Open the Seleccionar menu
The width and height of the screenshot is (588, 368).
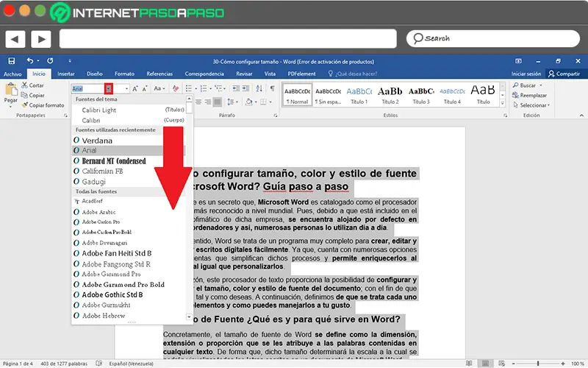[x=531, y=105]
